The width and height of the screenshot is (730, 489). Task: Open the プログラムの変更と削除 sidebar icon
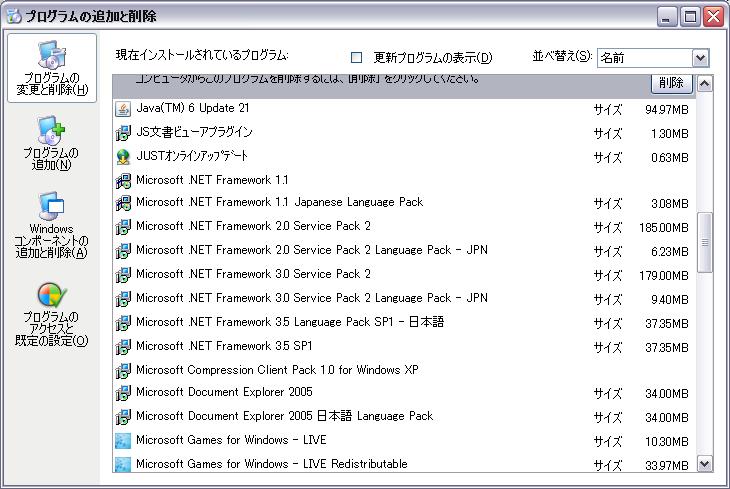coord(51,57)
